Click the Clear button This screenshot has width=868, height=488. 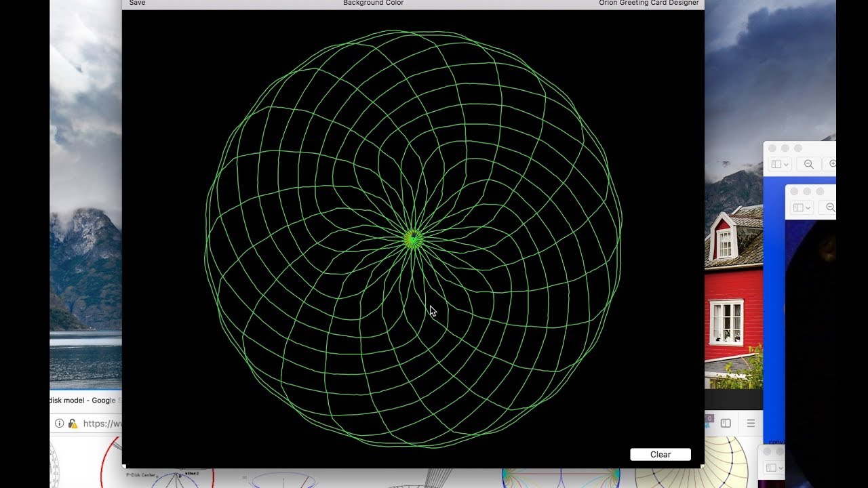tap(660, 455)
